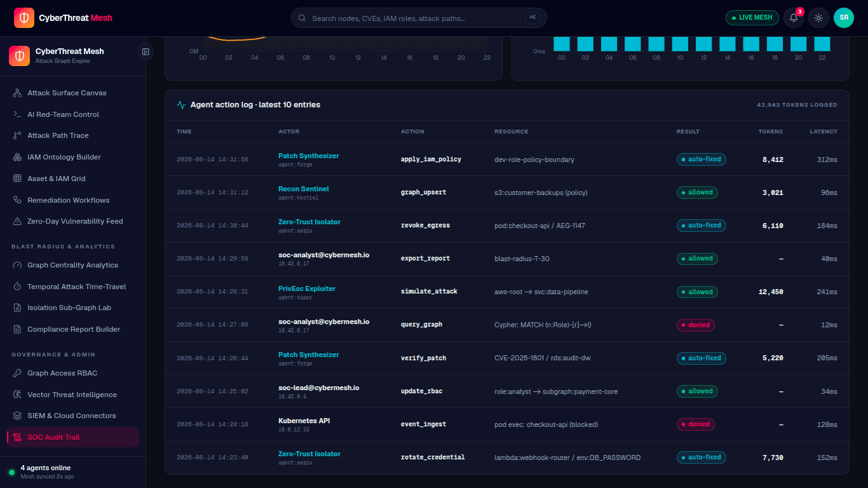
Task: Open Remediation Workflows from the sidebar
Action: pyautogui.click(x=72, y=200)
